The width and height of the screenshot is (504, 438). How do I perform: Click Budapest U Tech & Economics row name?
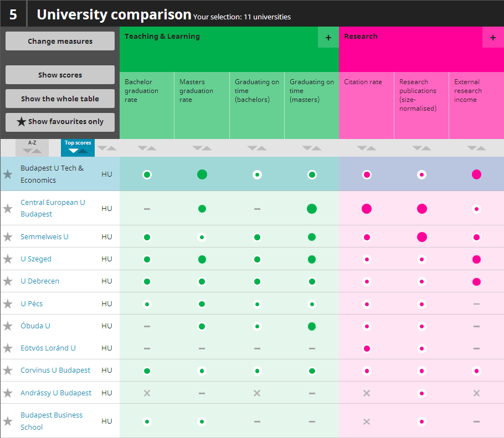52,174
